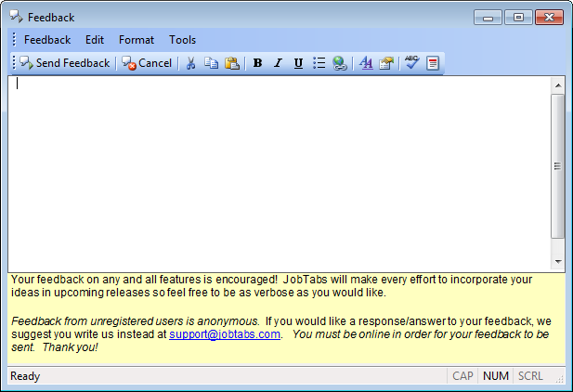Screen dimensions: 573x392
Task: Click the scrollbar down arrow
Action: point(557,261)
